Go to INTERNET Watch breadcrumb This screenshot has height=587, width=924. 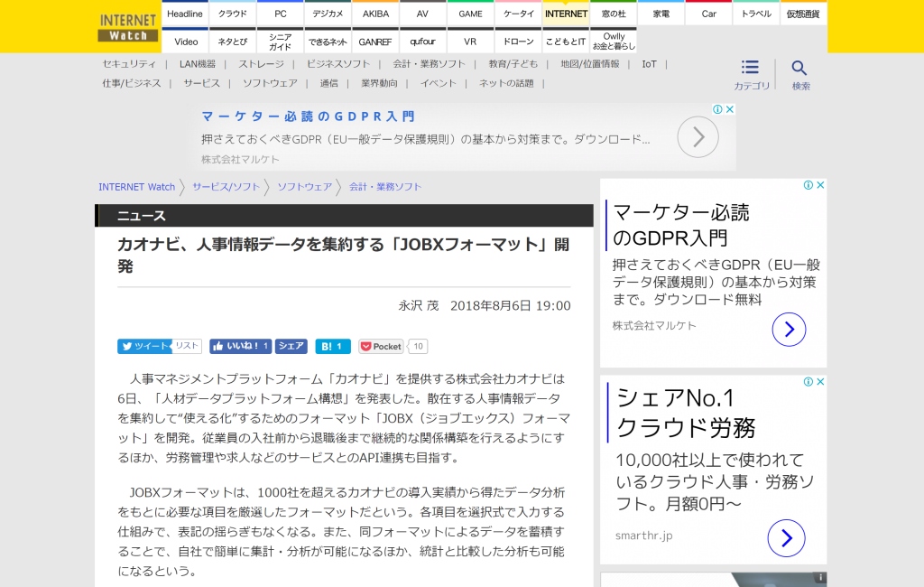137,186
